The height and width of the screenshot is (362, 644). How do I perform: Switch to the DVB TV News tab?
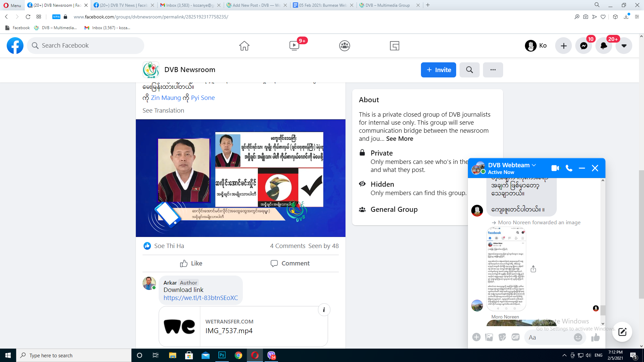(124, 5)
